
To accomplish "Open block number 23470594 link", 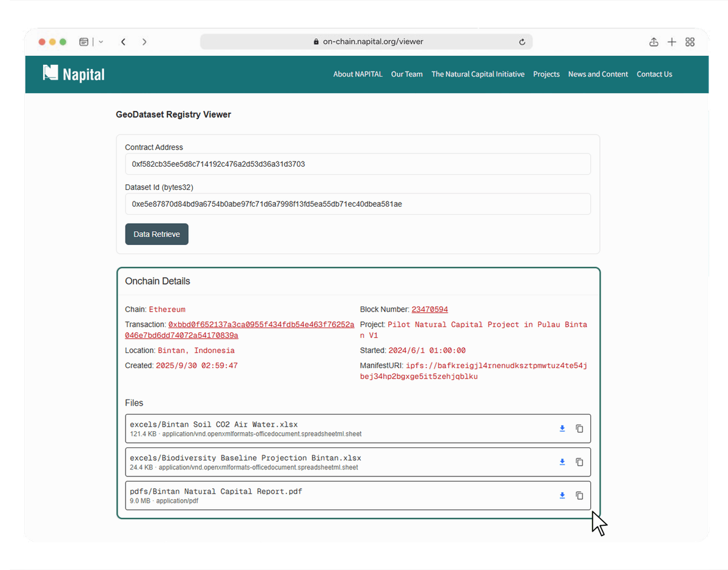I will (x=430, y=309).
